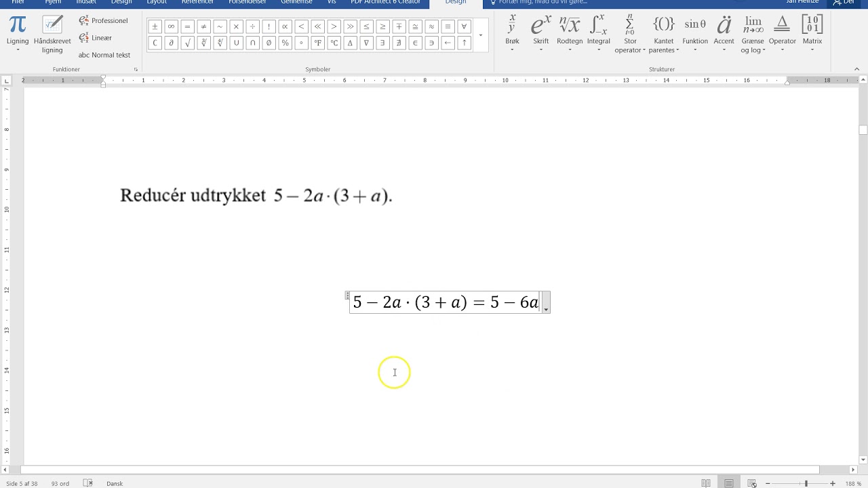Open the Skrift script structures dropdown
Image resolution: width=868 pixels, height=488 pixels.
click(x=540, y=34)
